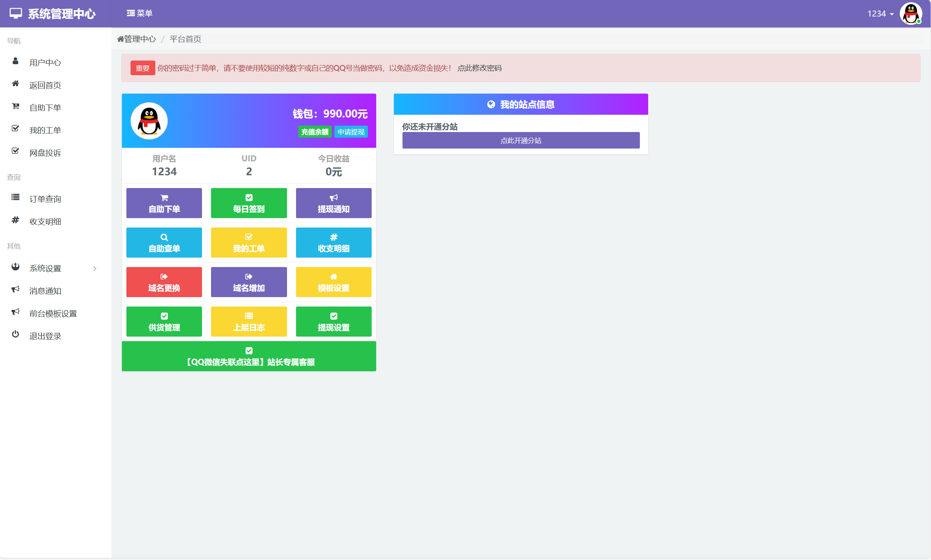Click the red 域名更换 tile
The width and height of the screenshot is (931, 560).
click(x=164, y=282)
